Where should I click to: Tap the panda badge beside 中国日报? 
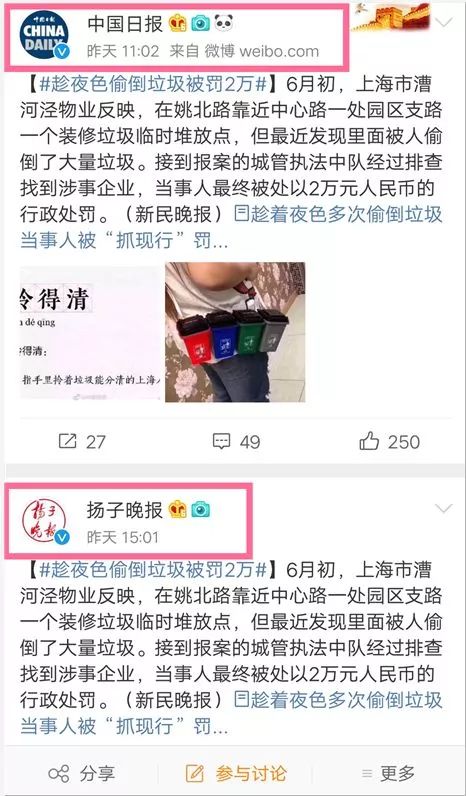[223, 23]
